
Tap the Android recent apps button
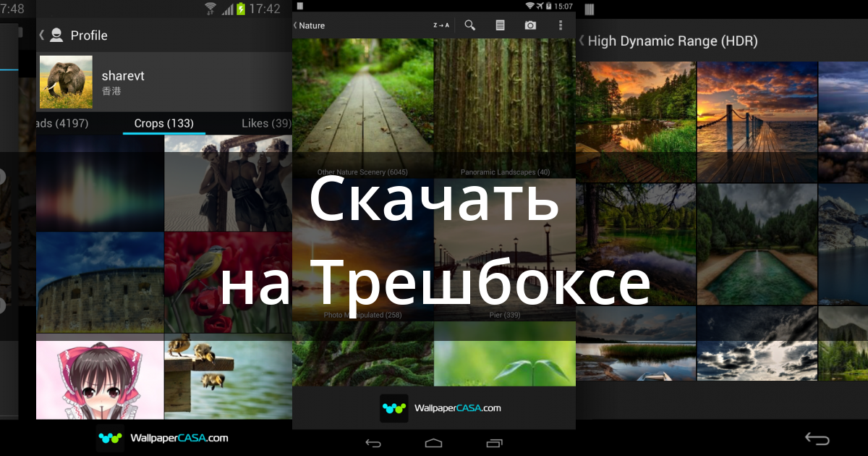click(495, 442)
